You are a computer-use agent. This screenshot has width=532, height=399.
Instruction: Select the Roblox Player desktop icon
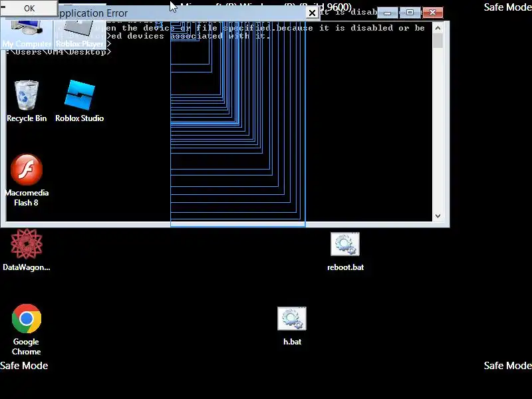pyautogui.click(x=79, y=33)
